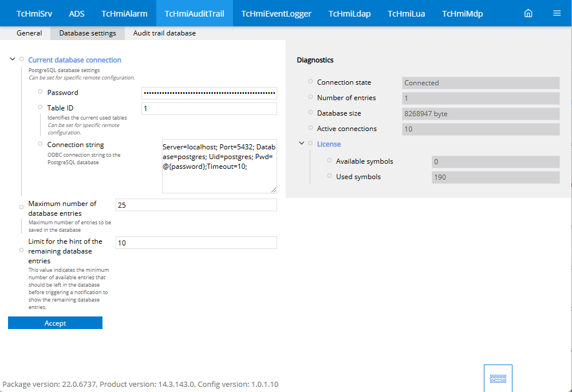Focus the Maximum number of database entries field
572x392 pixels.
pos(196,205)
